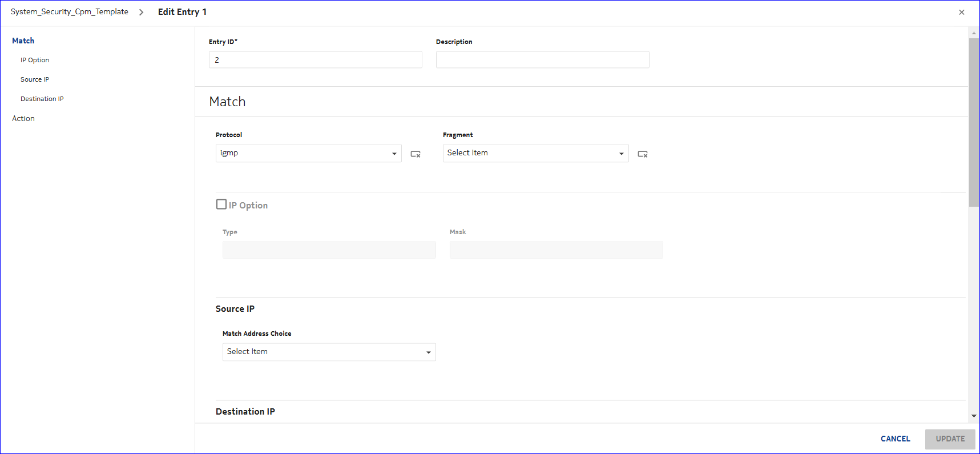This screenshot has height=454, width=980.
Task: Clear the Fragment field selection icon
Action: point(643,154)
